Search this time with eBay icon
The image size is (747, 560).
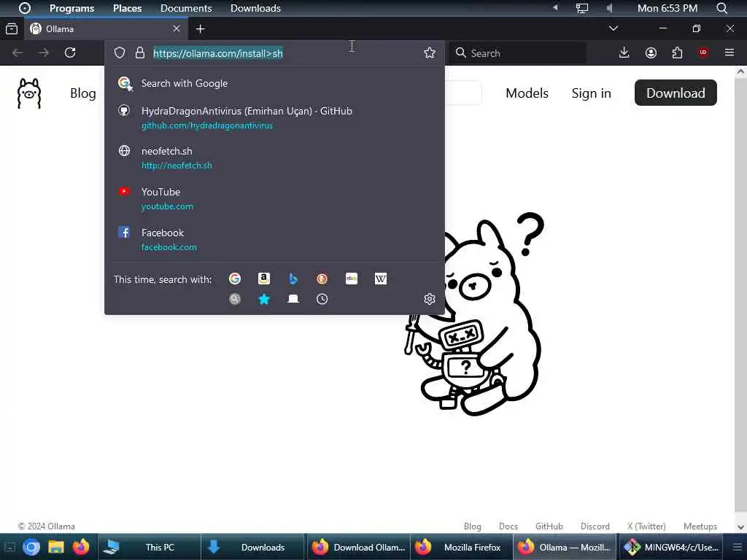point(351,279)
